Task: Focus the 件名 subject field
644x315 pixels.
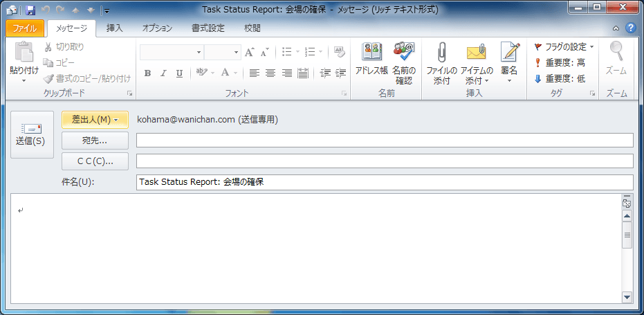Action: click(385, 182)
